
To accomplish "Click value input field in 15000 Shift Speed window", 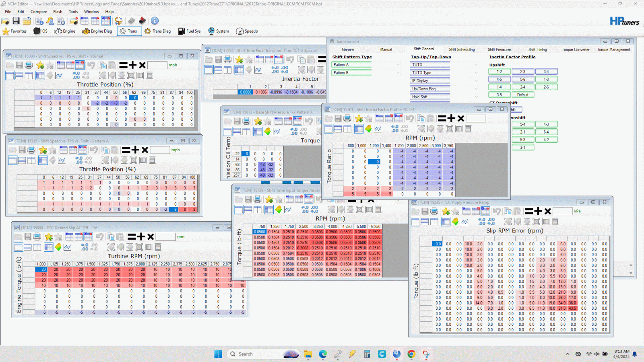I will 157,65.
